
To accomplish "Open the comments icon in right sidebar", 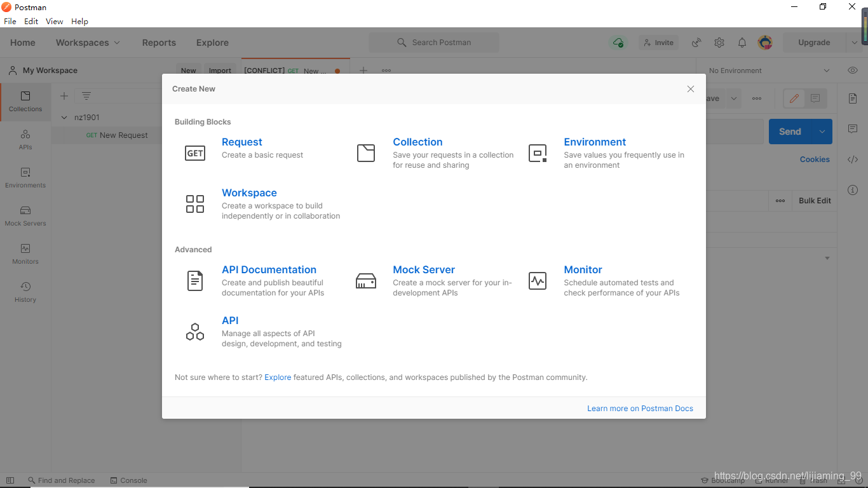I will pyautogui.click(x=853, y=129).
